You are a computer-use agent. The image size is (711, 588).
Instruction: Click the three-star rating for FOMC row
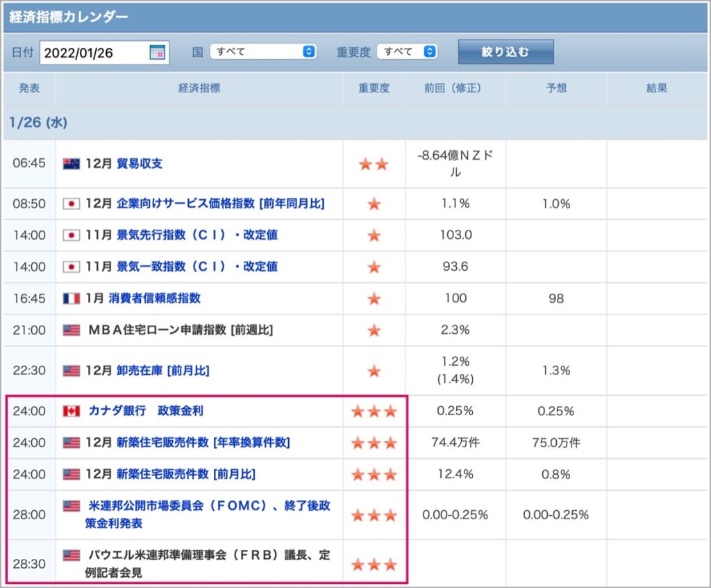[x=374, y=515]
